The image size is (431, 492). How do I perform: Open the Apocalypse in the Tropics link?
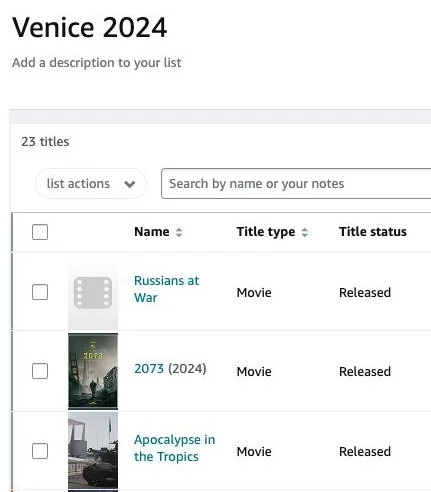click(x=174, y=448)
